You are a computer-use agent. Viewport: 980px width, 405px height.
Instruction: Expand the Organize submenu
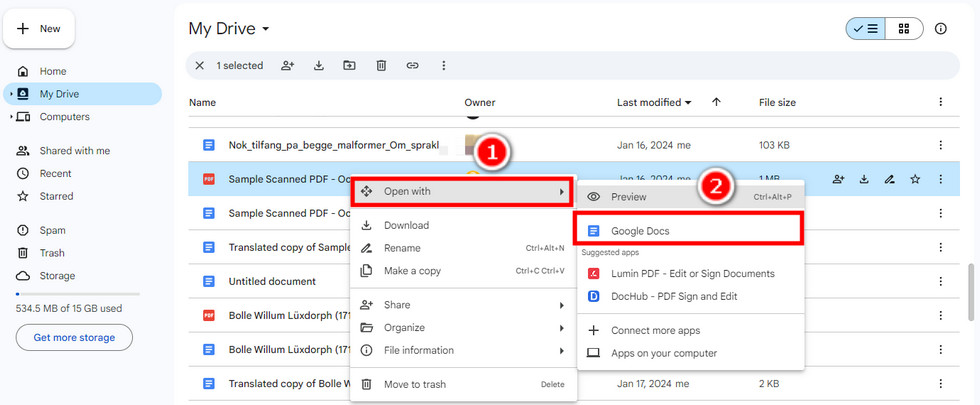463,328
